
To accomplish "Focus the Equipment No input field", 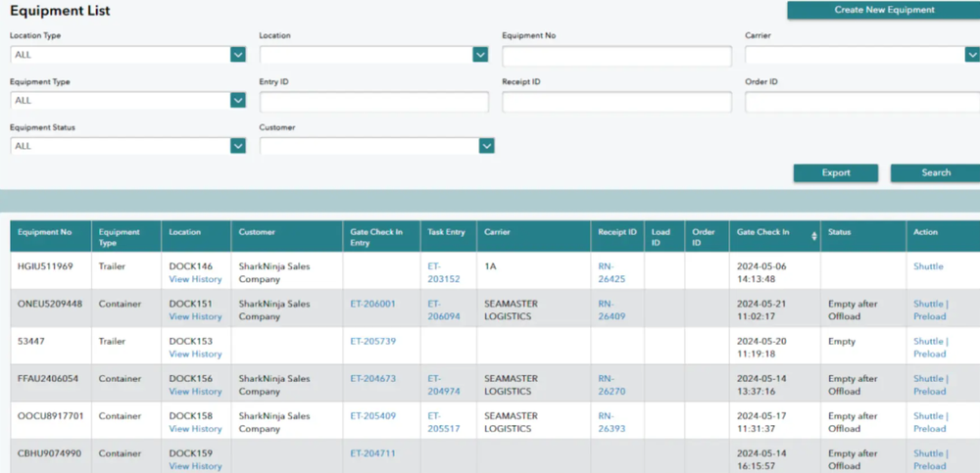I will click(616, 56).
